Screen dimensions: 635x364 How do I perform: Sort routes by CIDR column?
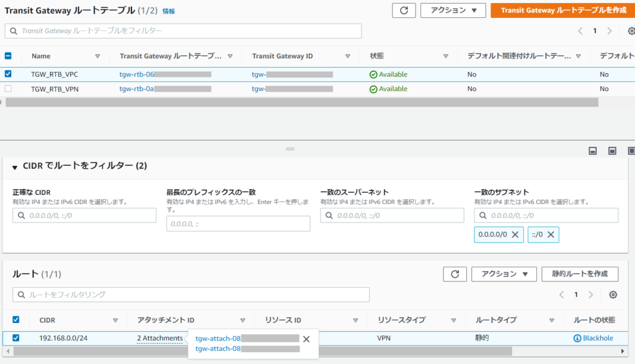[x=115, y=320]
